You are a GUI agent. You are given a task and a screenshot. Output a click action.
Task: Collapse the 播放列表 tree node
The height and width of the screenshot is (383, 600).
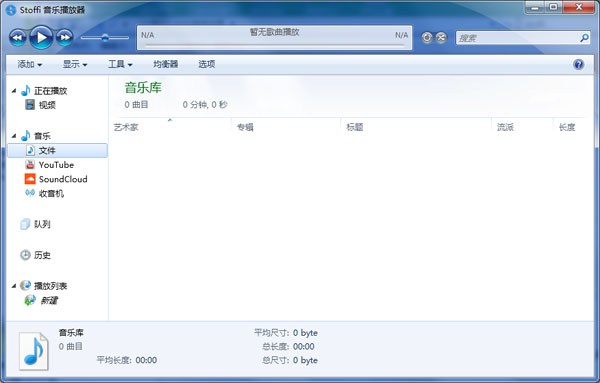[14, 286]
